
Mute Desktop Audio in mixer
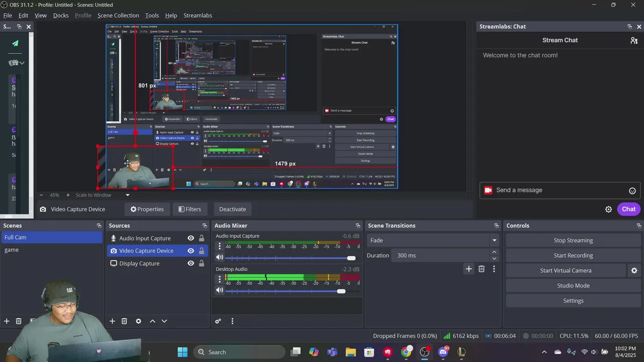tap(219, 290)
